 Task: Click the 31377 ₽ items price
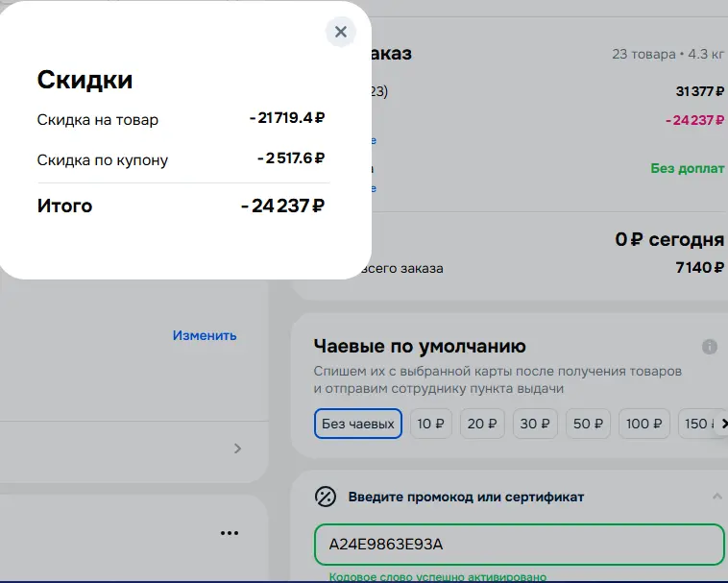pos(700,91)
